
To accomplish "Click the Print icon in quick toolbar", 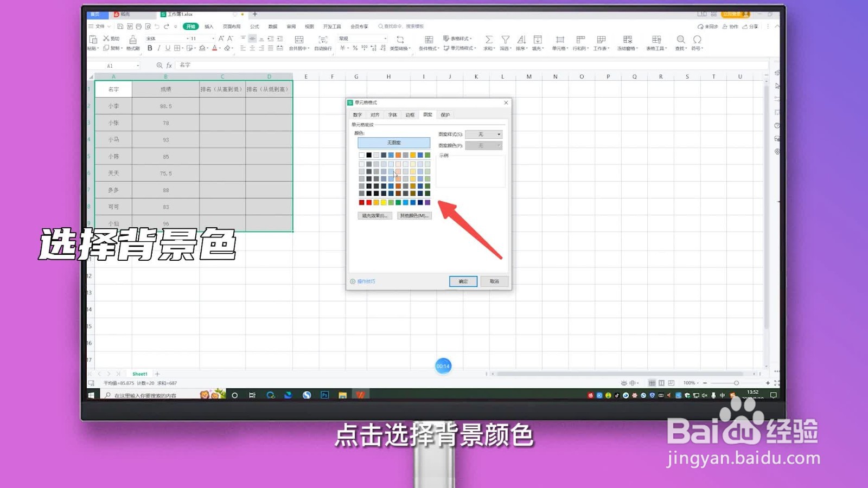I will tap(138, 26).
